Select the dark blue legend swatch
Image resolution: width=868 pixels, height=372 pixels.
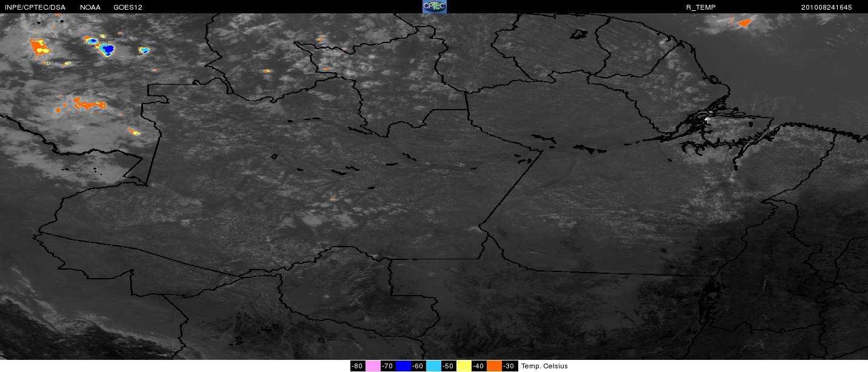pos(403,366)
